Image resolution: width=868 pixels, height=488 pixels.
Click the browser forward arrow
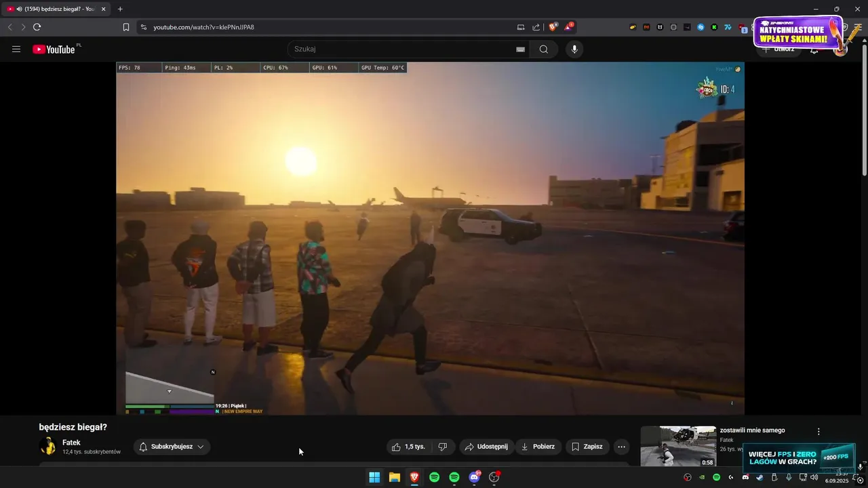(23, 27)
